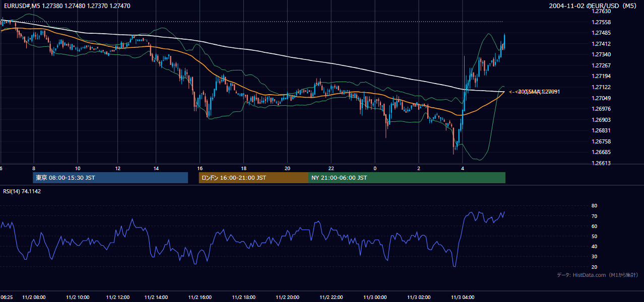Click the bottom time label 11/3 00:00
Image resolution: width=644 pixels, height=302 pixels.
click(x=374, y=297)
